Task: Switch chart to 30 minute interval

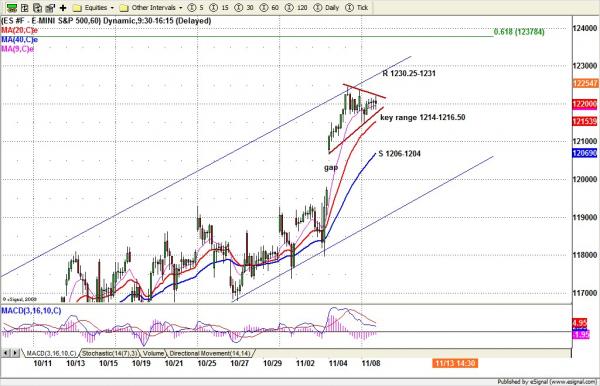Action: point(244,8)
